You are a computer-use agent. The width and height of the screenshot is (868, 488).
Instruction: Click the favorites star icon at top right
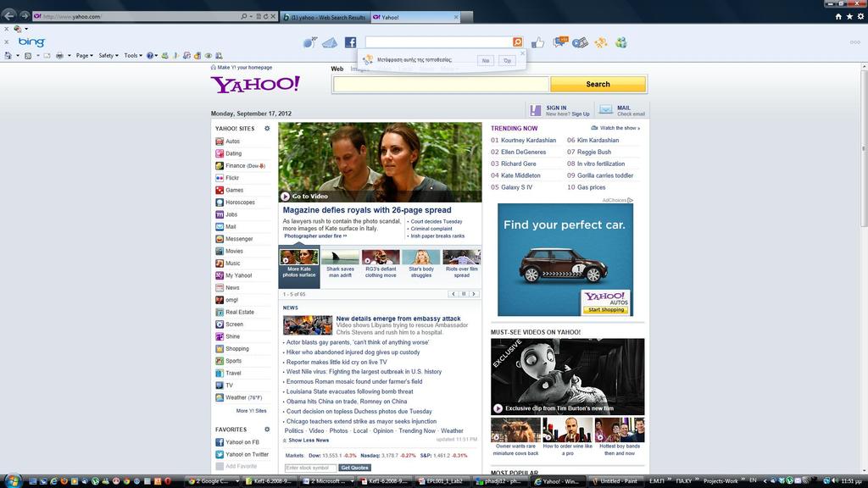coord(849,17)
